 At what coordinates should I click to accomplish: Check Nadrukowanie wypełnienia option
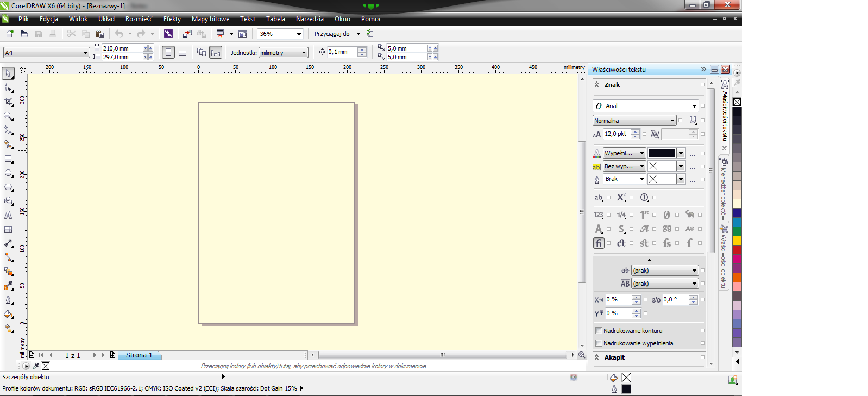point(599,343)
